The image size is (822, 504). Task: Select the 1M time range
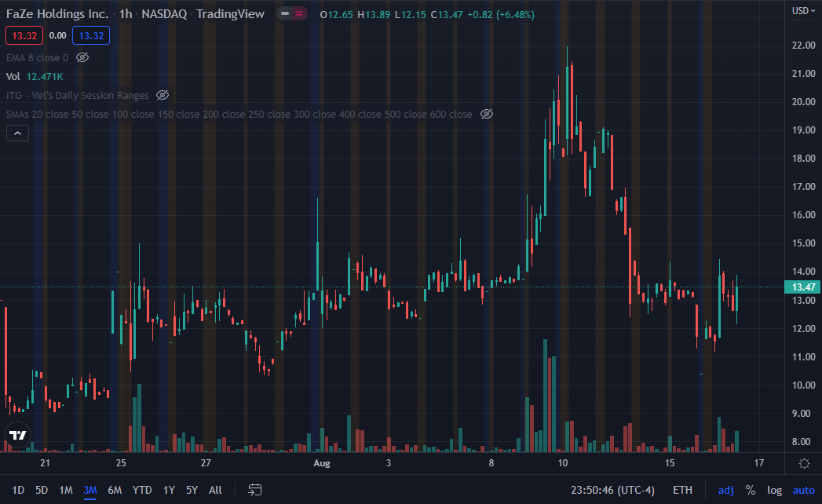coord(65,490)
